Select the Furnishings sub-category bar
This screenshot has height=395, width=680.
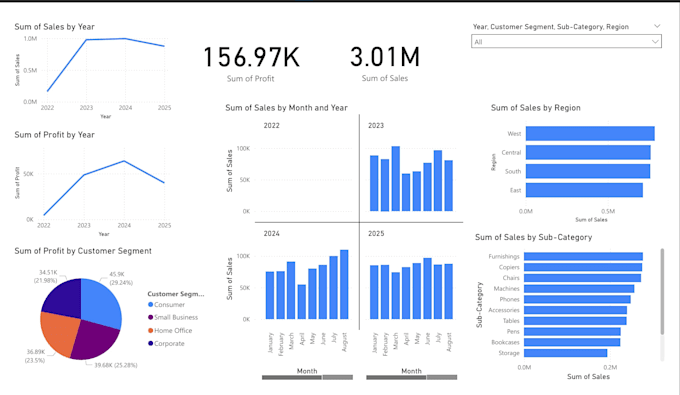[x=583, y=256]
